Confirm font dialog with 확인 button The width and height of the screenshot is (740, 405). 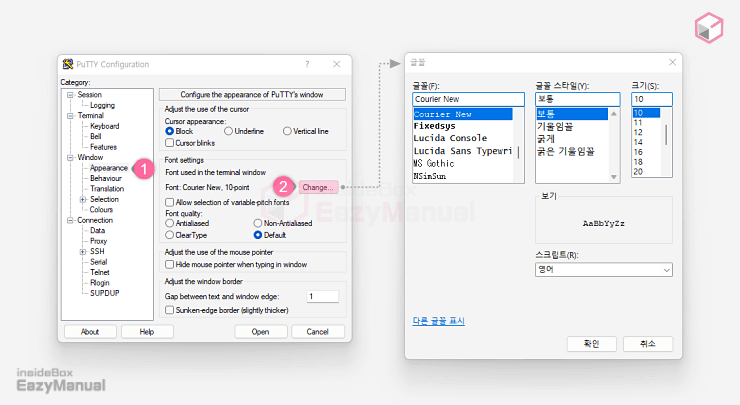pyautogui.click(x=591, y=344)
